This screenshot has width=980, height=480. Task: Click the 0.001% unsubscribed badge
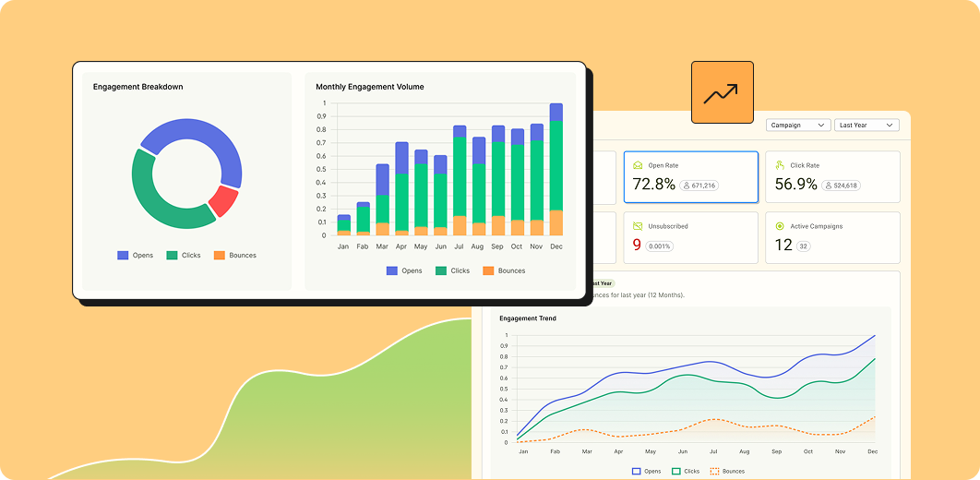tap(657, 246)
